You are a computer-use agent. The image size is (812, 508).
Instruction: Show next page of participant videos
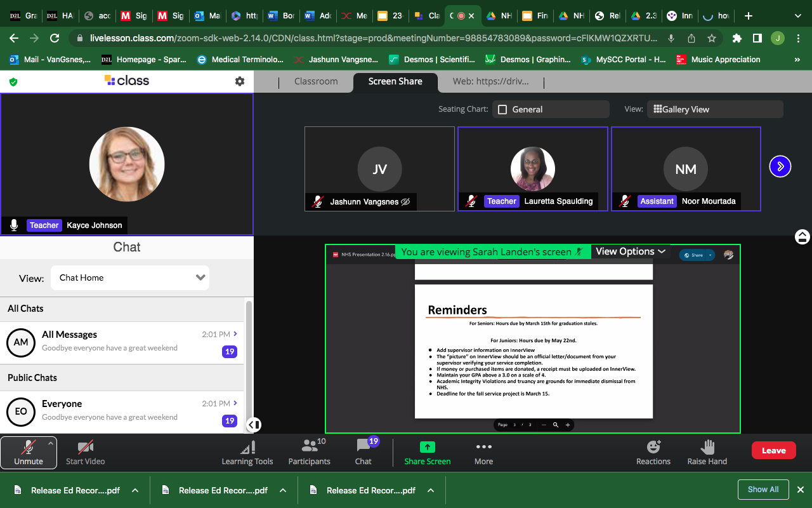[x=780, y=166]
